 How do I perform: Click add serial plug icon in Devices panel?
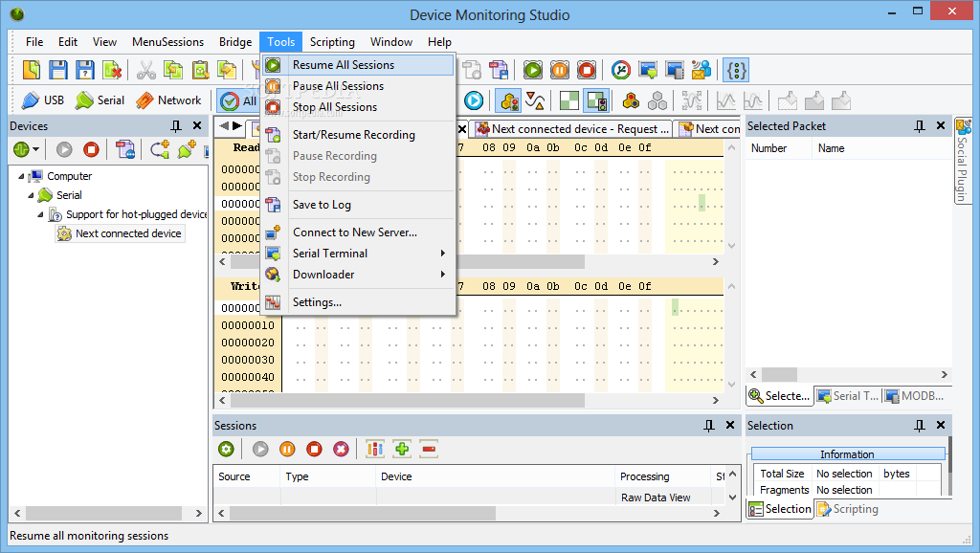tap(187, 150)
